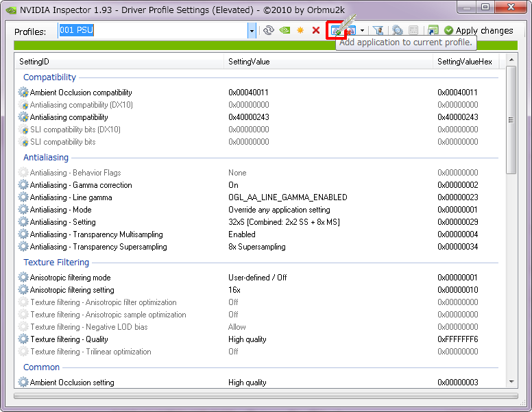
Task: Open the bit value grid editor icon
Action: click(413, 31)
